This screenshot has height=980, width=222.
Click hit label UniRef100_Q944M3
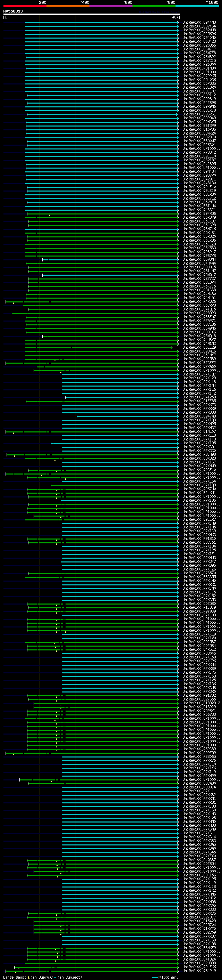tap(199, 23)
